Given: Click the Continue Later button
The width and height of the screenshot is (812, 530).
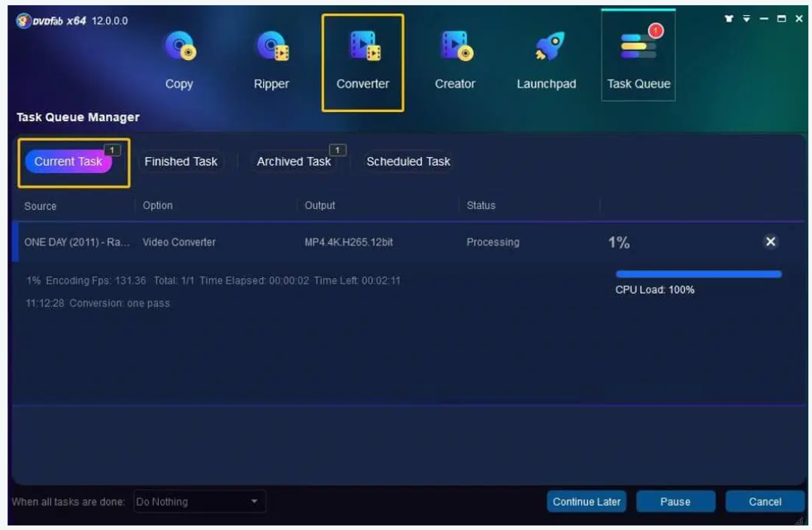Looking at the screenshot, I should pos(586,501).
